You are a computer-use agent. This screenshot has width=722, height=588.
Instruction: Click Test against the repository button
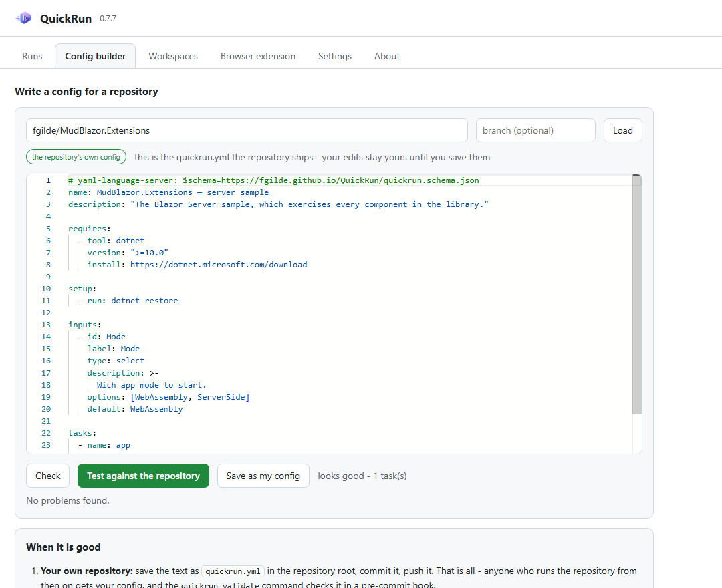(143, 476)
